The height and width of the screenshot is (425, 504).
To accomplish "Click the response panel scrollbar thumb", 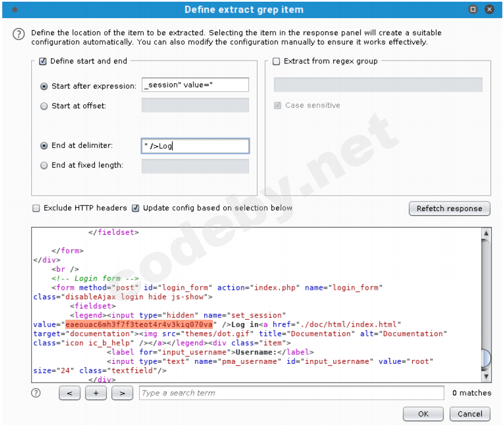I will (x=486, y=358).
